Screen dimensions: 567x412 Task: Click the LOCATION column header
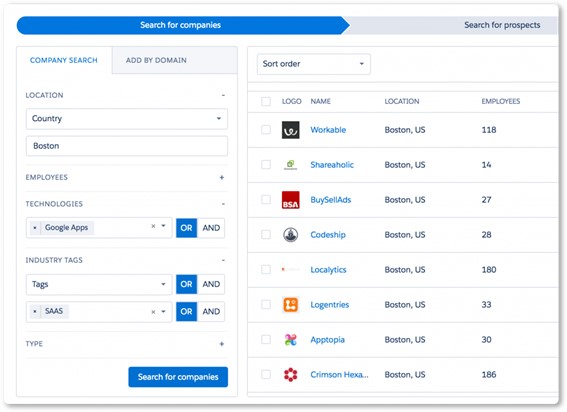[x=402, y=102]
